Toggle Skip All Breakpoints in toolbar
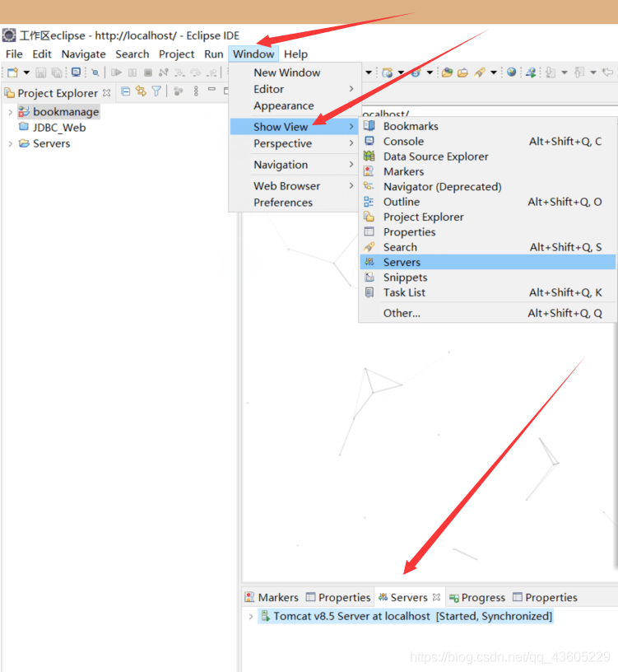This screenshot has height=672, width=618. pyautogui.click(x=95, y=72)
